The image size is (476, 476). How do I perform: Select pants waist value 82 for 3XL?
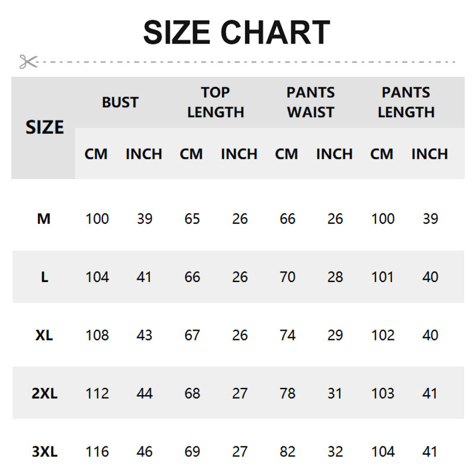287,452
